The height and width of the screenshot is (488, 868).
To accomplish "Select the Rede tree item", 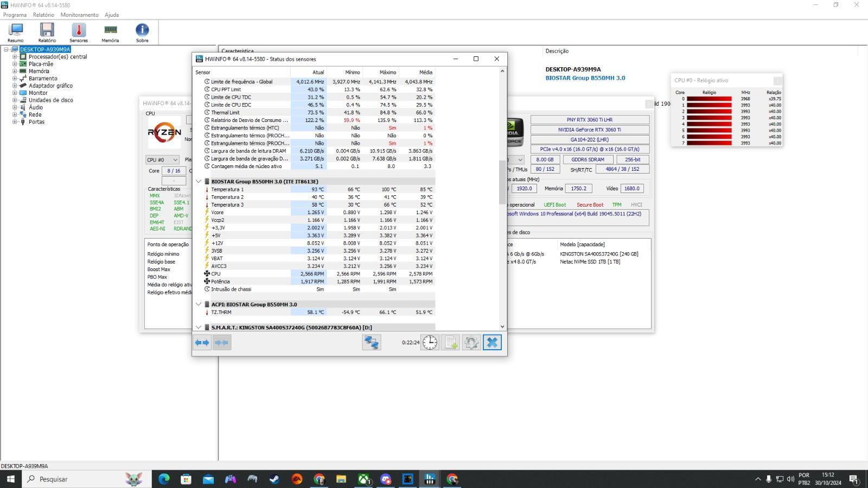I will pos(35,114).
